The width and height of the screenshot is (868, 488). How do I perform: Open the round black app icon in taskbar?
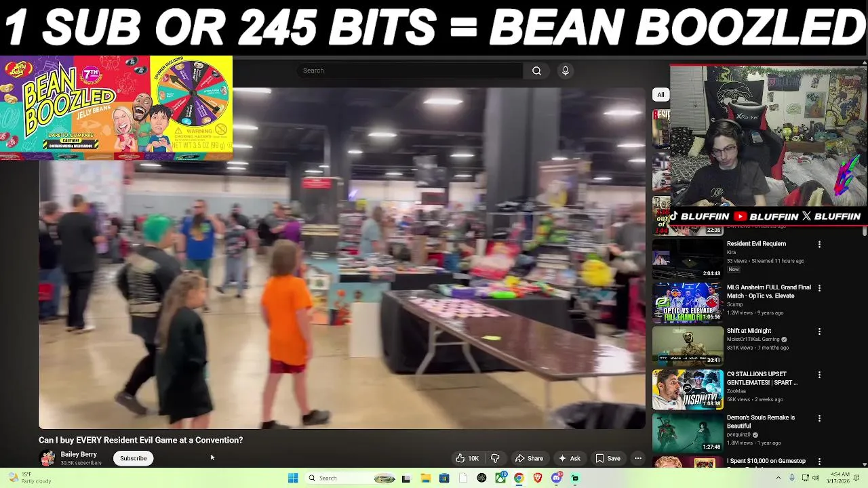pos(481,478)
